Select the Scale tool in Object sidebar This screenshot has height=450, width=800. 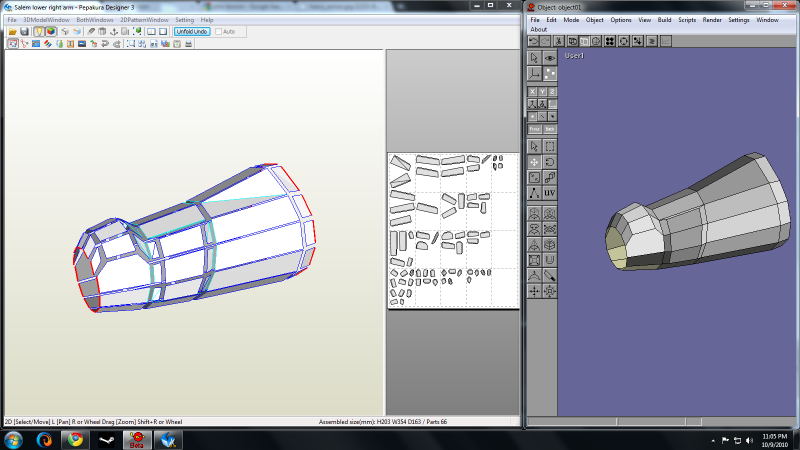[x=534, y=178]
